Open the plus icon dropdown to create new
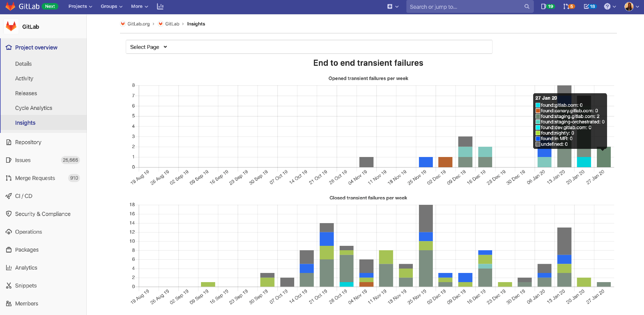This screenshot has height=315, width=644. pos(393,6)
